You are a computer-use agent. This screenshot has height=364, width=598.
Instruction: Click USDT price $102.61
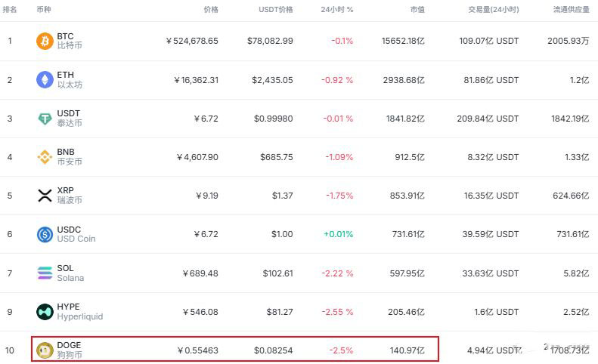pyautogui.click(x=278, y=273)
